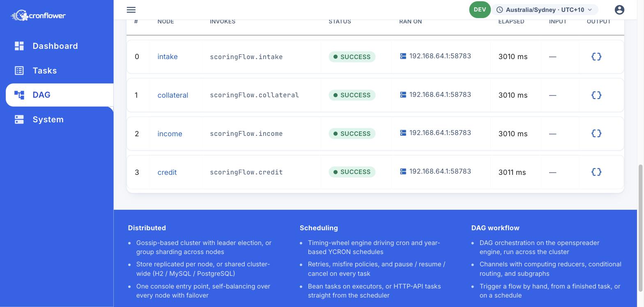Open the intake node link
Viewport: 644px width, 307px height.
(x=168, y=57)
